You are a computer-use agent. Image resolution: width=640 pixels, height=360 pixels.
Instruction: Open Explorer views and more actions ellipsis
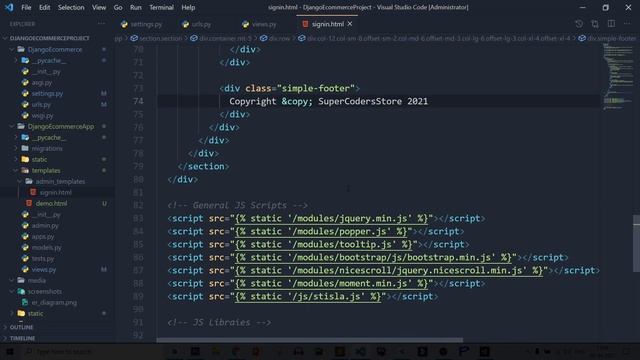101,24
